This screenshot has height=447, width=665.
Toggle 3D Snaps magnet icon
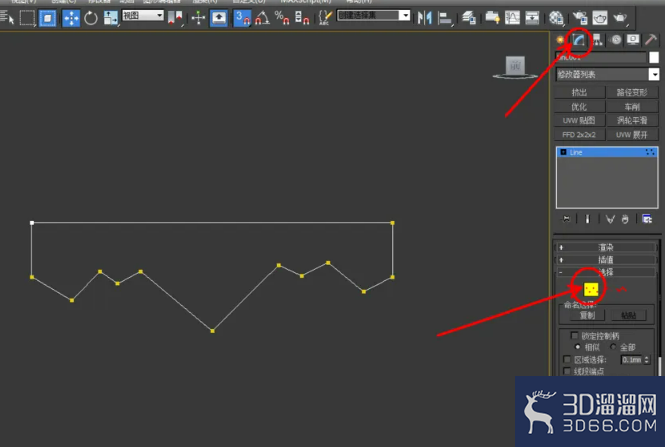(x=242, y=18)
